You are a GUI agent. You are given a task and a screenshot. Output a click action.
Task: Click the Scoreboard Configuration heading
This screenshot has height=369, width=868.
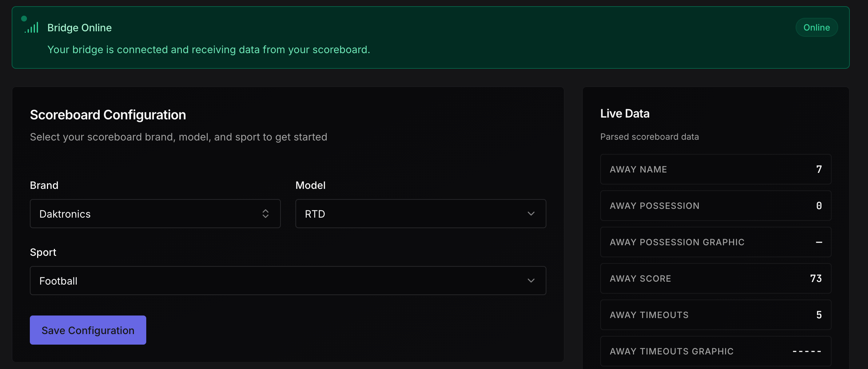[108, 115]
